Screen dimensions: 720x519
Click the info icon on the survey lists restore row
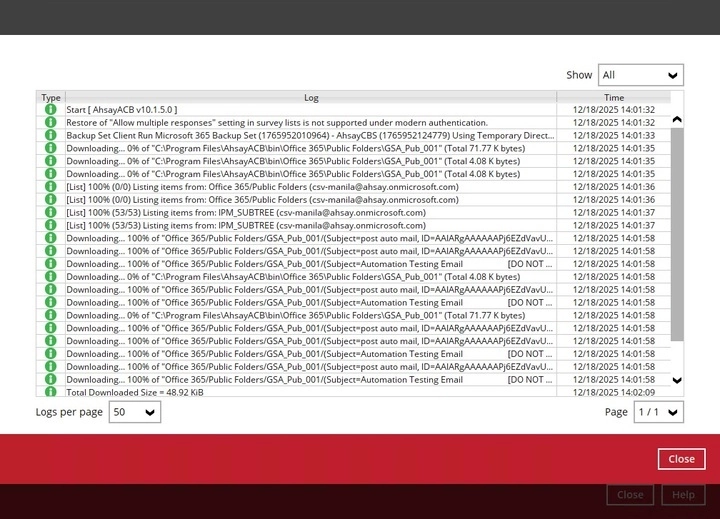[x=51, y=122]
